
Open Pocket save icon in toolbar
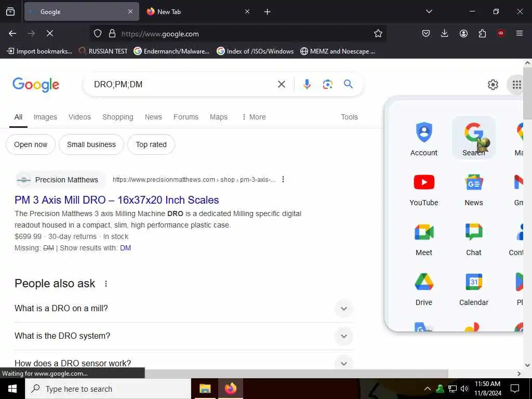[426, 33]
